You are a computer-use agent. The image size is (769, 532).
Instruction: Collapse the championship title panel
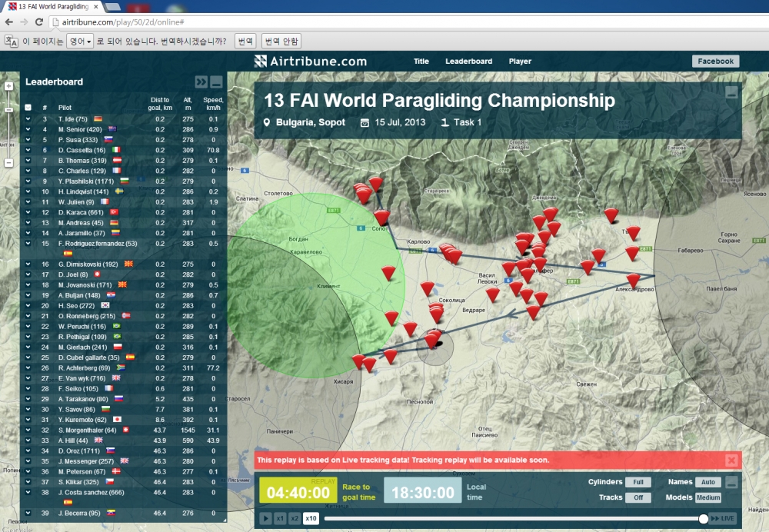(731, 92)
